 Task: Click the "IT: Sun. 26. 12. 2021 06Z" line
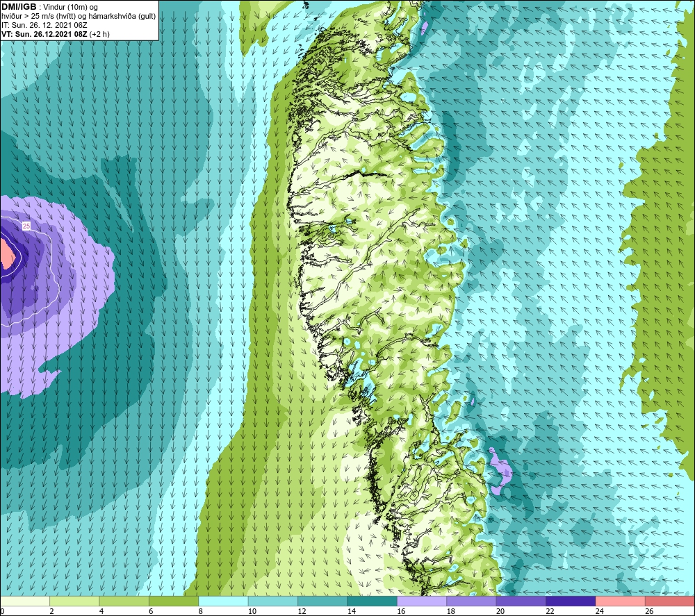click(44, 25)
